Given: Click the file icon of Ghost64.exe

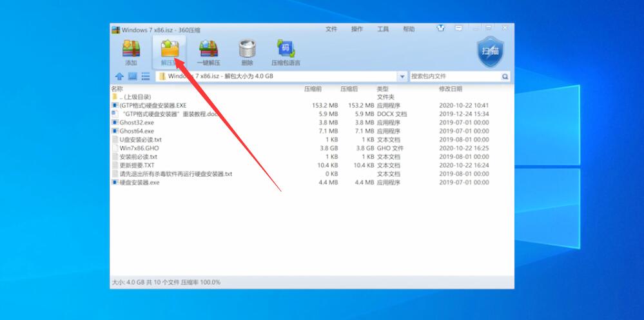Looking at the screenshot, I should tap(115, 131).
